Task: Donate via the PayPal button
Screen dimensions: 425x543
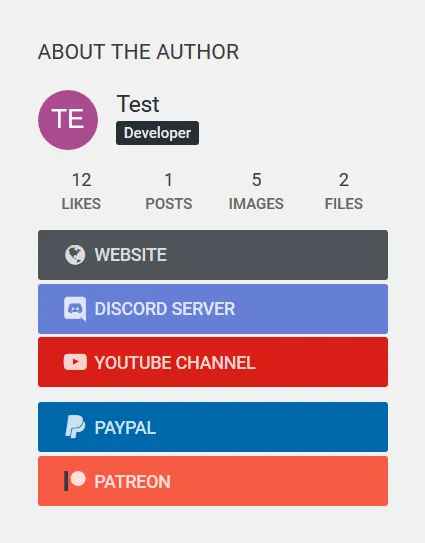Action: click(x=213, y=427)
